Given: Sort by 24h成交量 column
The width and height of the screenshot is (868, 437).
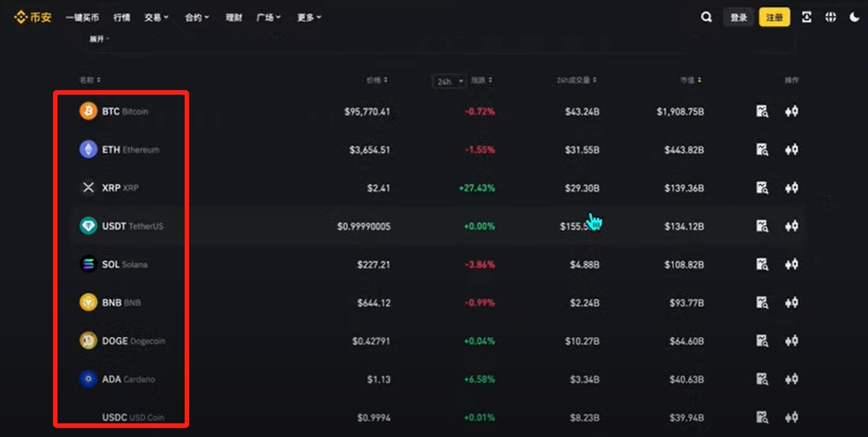Looking at the screenshot, I should point(576,80).
